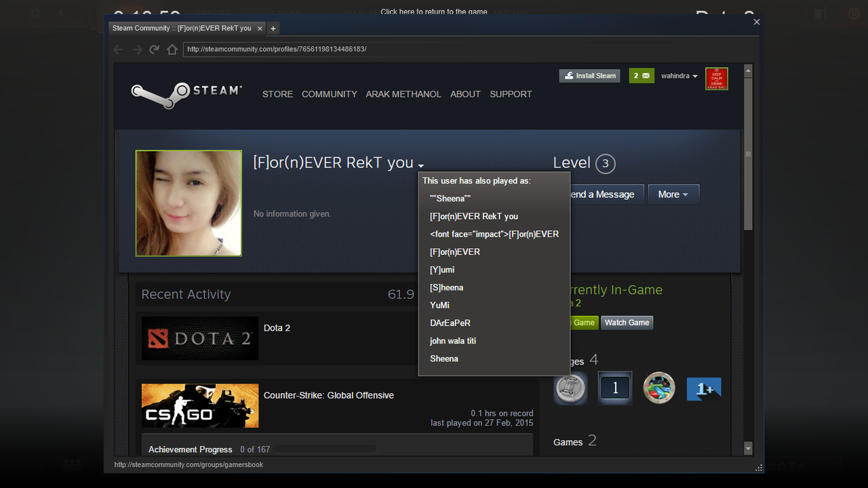
Task: Collapse the profile name history arrow
Action: [x=421, y=166]
